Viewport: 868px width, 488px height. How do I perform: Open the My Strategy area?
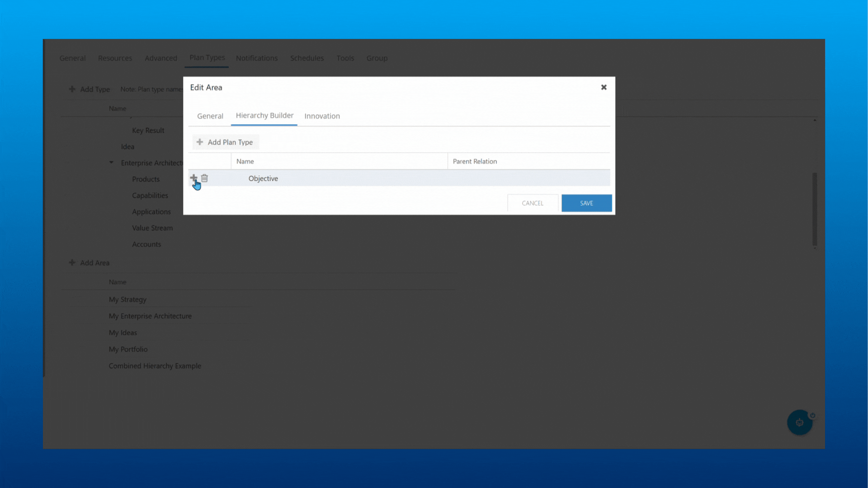coord(127,300)
